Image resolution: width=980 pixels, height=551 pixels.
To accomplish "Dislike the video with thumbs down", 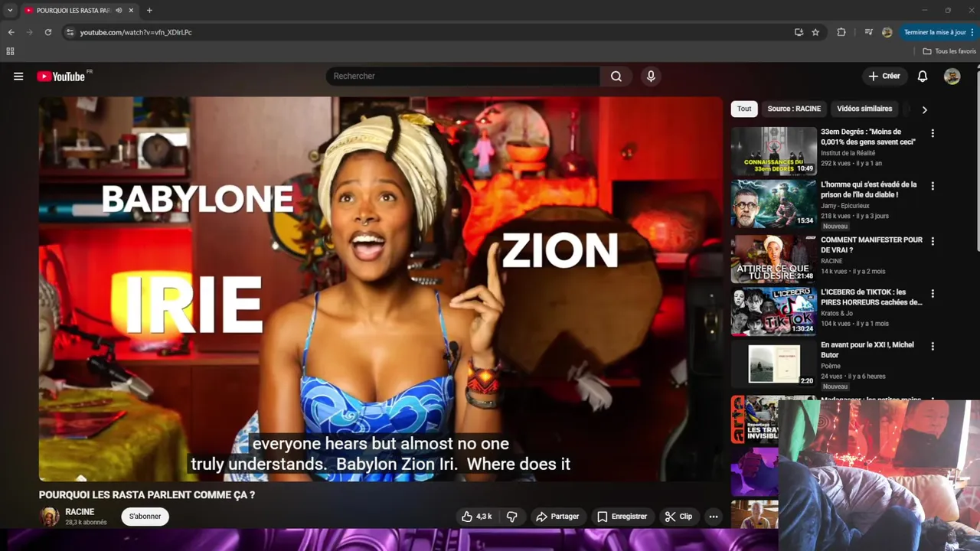I will point(512,517).
